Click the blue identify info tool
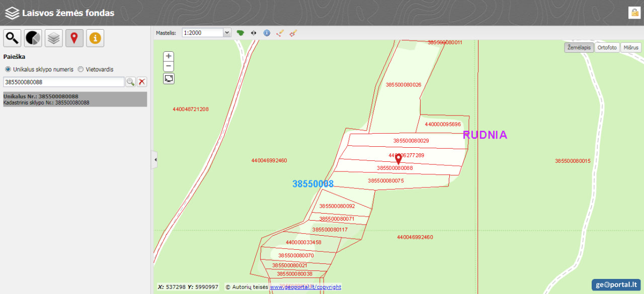The image size is (644, 294). pos(267,33)
